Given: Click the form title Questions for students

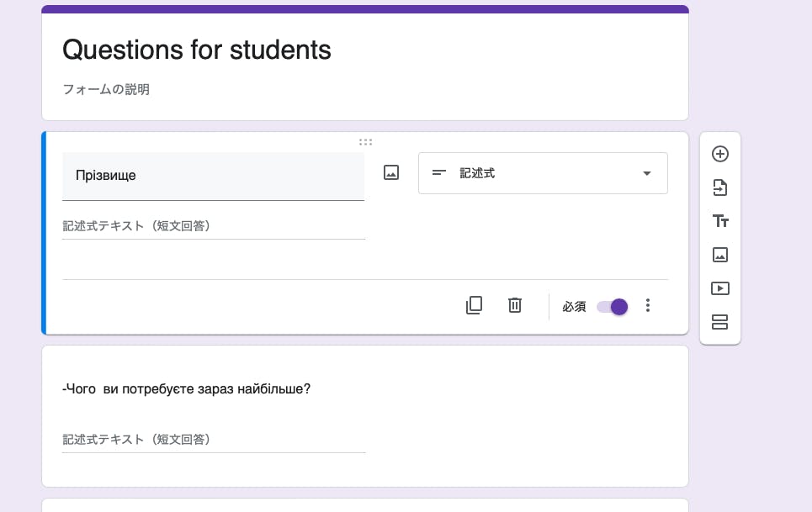Looking at the screenshot, I should pos(197,50).
